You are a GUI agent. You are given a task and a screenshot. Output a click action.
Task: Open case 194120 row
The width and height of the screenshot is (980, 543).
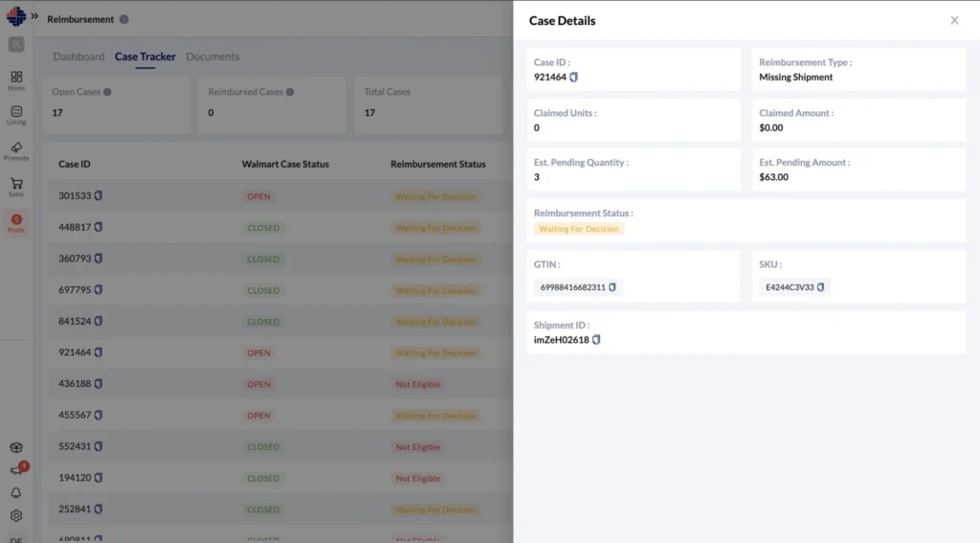pos(280,477)
